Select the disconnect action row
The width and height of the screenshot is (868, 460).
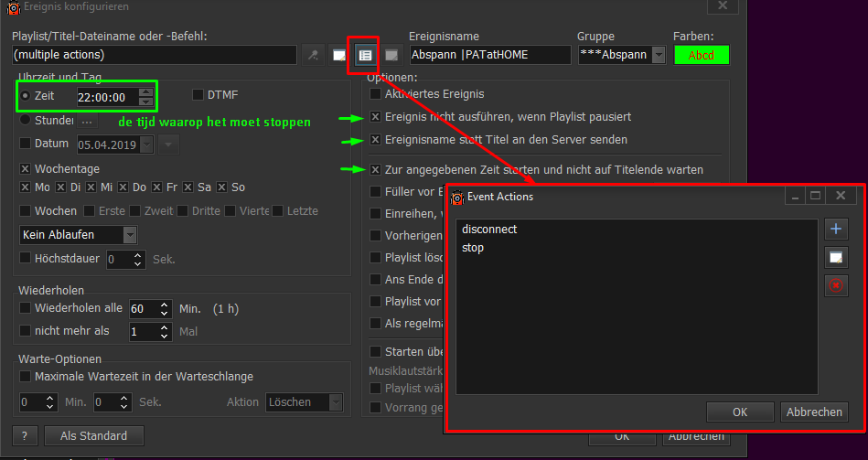[x=637, y=230]
